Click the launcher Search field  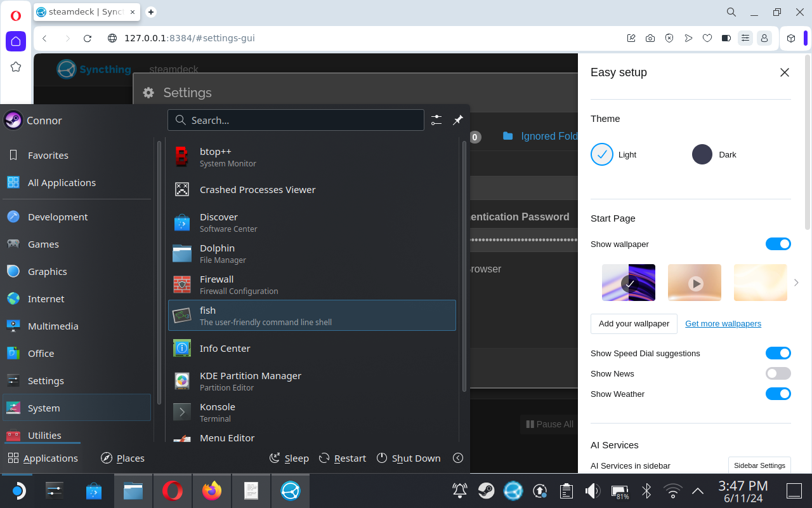(296, 120)
